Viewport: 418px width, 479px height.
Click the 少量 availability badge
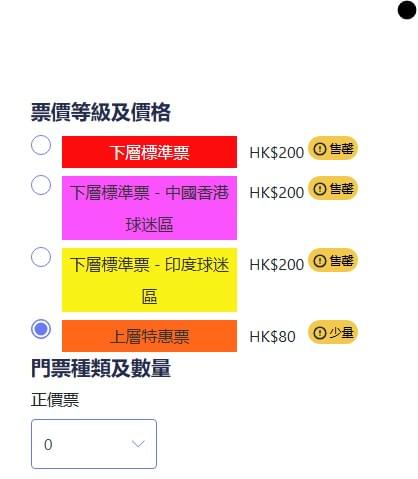click(333, 332)
